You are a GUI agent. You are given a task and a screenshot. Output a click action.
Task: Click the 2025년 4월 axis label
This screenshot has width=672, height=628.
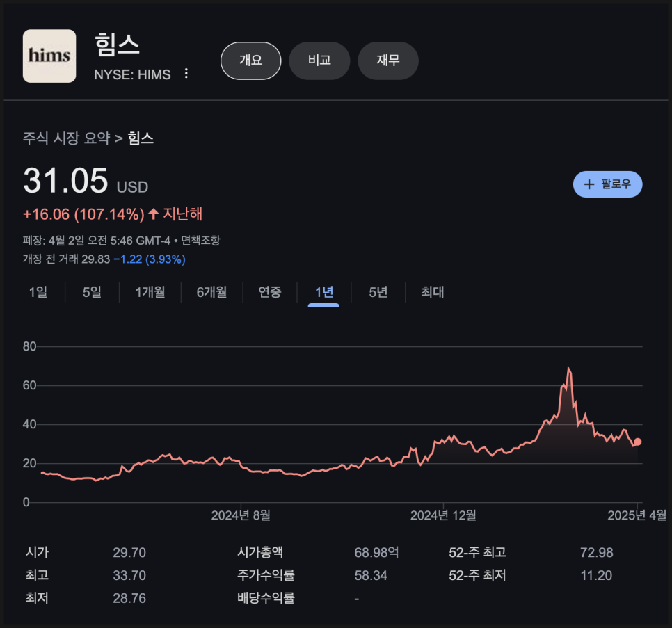coord(637,515)
